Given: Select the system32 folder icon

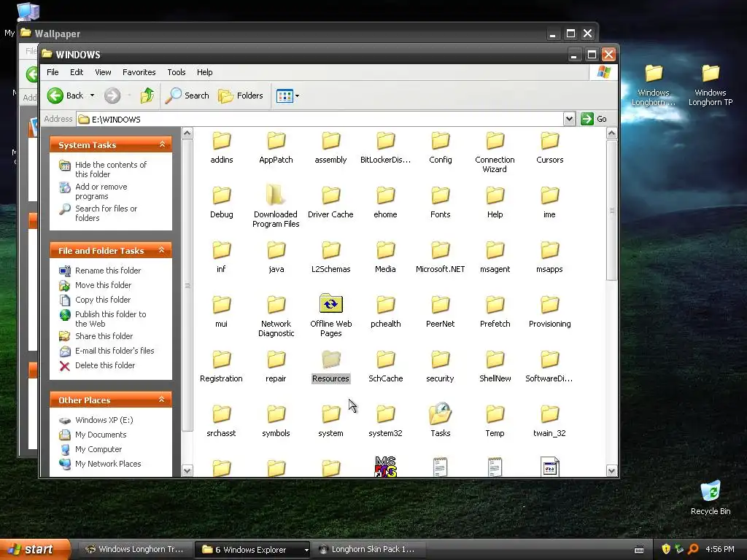Looking at the screenshot, I should coord(385,414).
